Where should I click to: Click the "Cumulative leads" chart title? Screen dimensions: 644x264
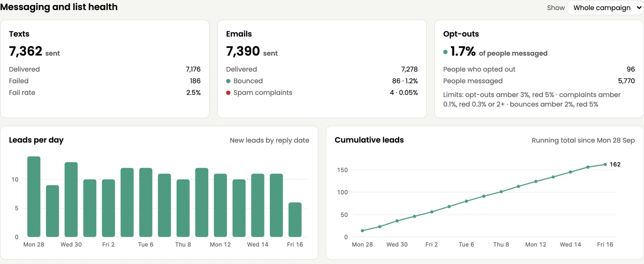point(369,140)
